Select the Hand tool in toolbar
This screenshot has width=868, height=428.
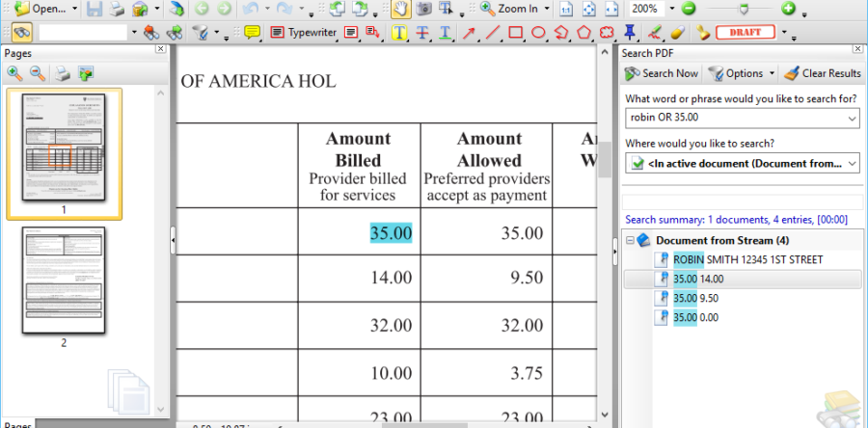tap(400, 9)
